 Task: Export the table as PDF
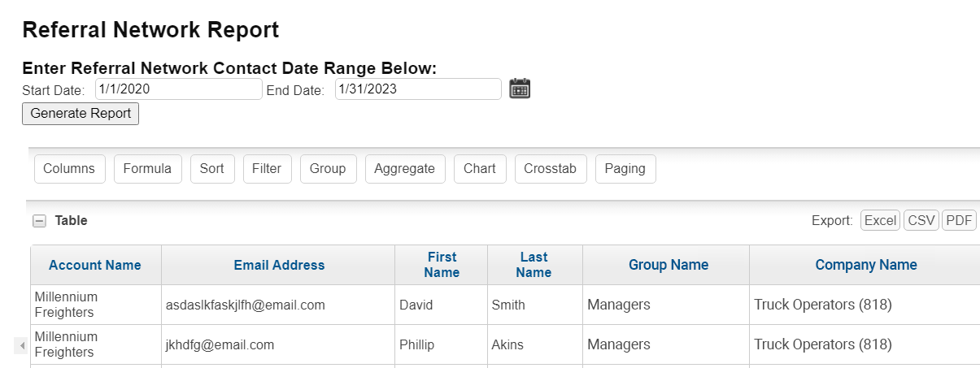click(959, 220)
